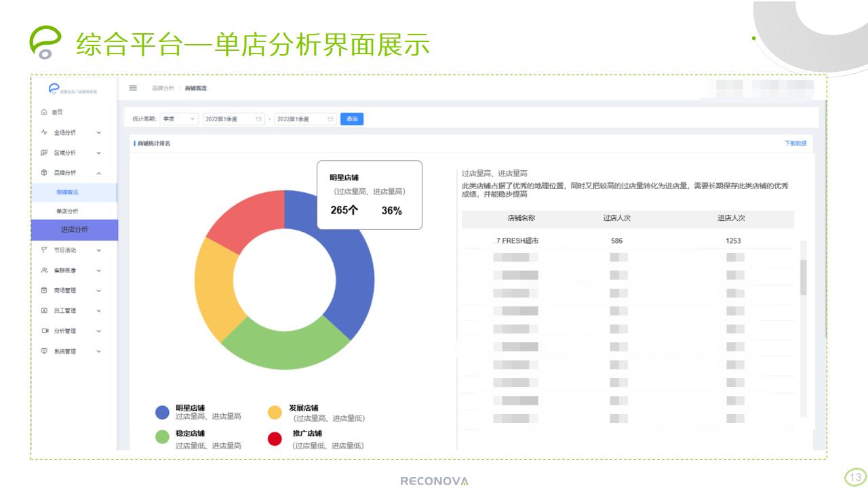Viewport: 868px width, 488px height.
Task: Click the blue 明星店铺 legend swatch
Action: click(162, 412)
